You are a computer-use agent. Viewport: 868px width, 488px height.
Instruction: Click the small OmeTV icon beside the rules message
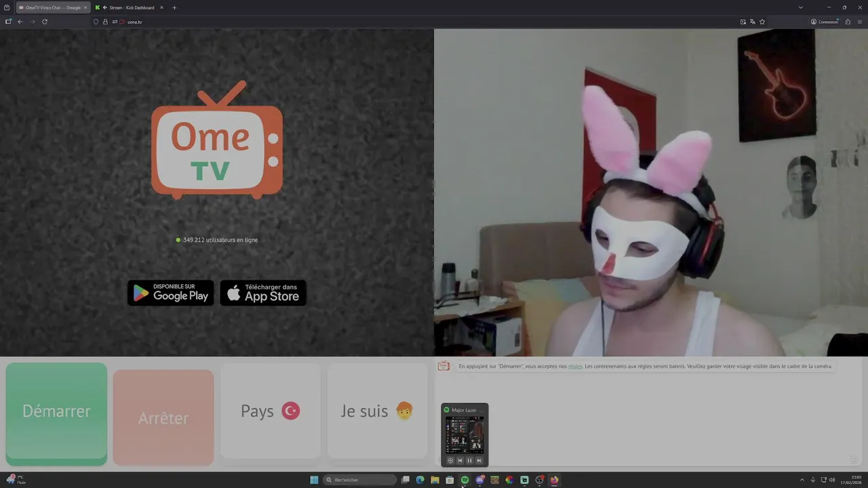click(443, 366)
